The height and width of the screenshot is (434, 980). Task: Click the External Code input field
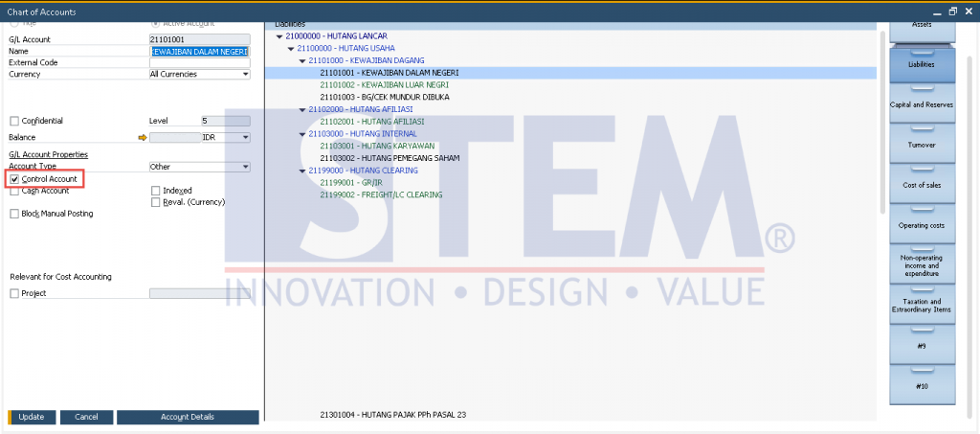pyautogui.click(x=199, y=62)
